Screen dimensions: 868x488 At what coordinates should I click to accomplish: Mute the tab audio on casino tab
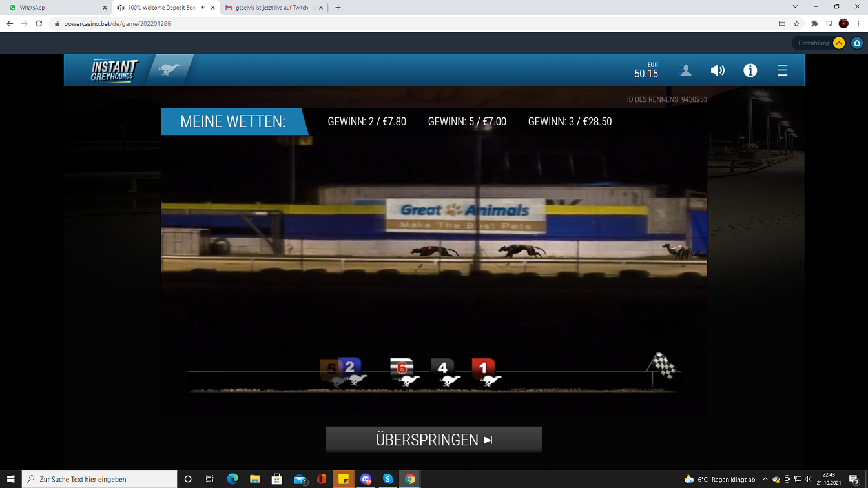tap(203, 8)
